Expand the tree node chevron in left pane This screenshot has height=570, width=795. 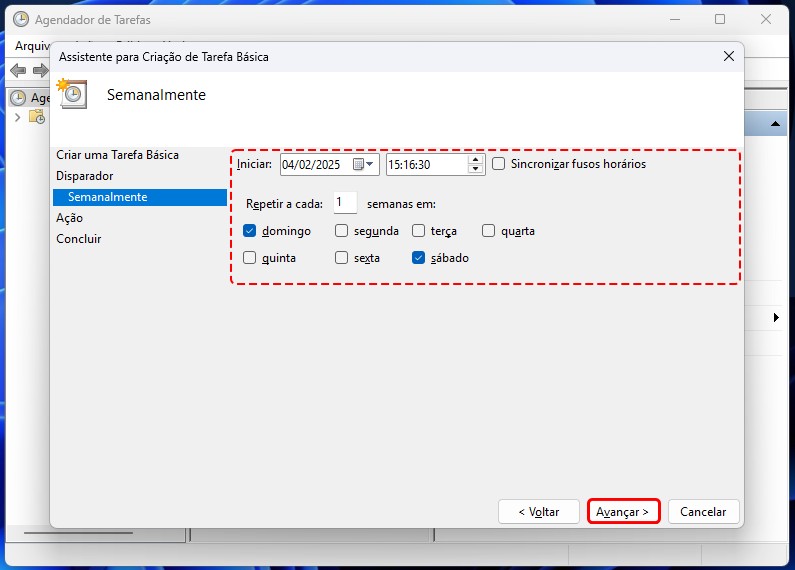click(18, 117)
